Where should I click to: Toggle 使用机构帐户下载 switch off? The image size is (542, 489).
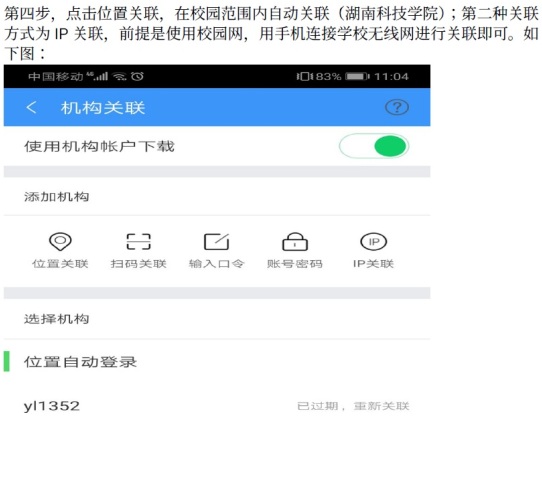click(374, 146)
